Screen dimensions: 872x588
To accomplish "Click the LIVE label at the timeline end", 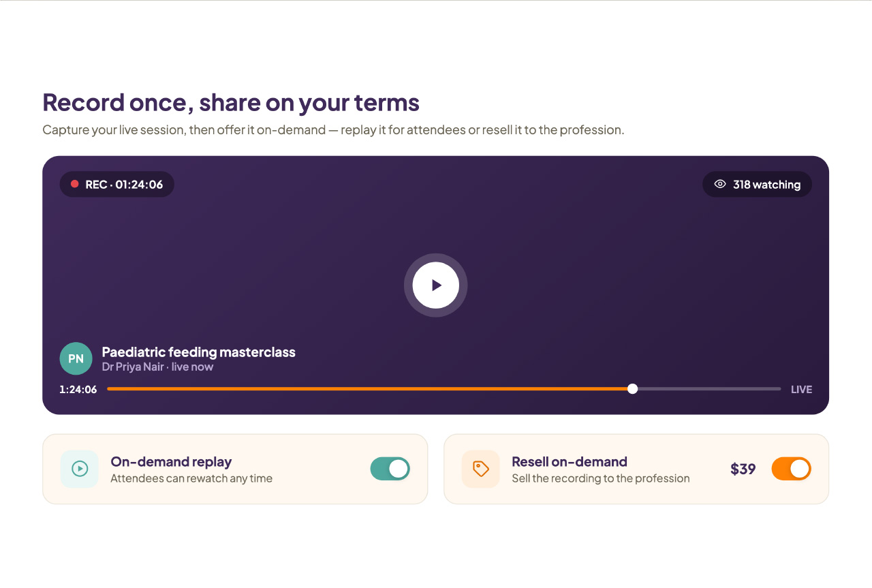I will (x=801, y=390).
